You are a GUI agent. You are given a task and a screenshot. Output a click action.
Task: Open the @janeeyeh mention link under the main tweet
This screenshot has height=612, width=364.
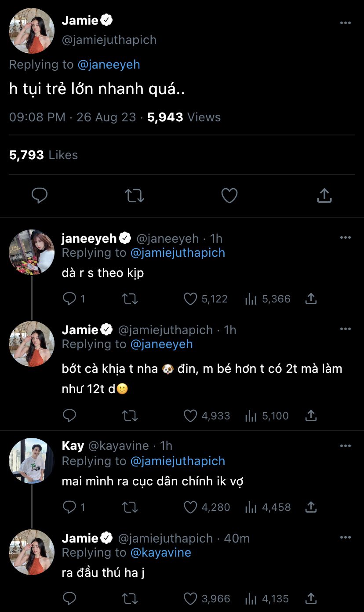[x=109, y=65]
